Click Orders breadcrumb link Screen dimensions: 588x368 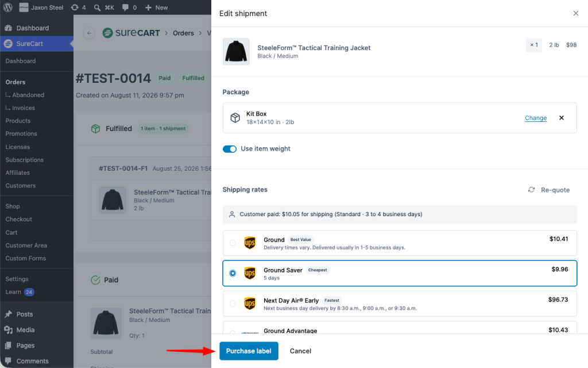point(183,33)
